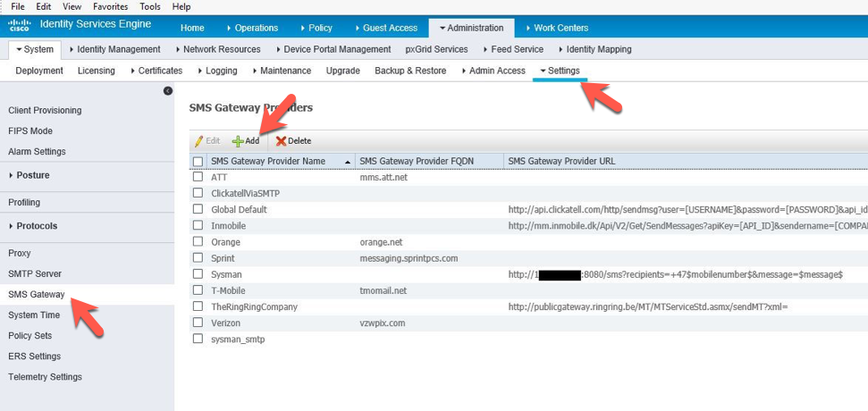Screen dimensions: 868x411
Task: Select Policy Sets in sidebar
Action: (29, 336)
